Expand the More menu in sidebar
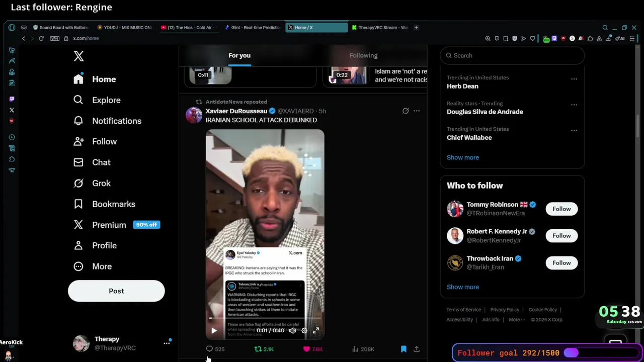Viewport: 644px width, 362px height. tap(93, 266)
